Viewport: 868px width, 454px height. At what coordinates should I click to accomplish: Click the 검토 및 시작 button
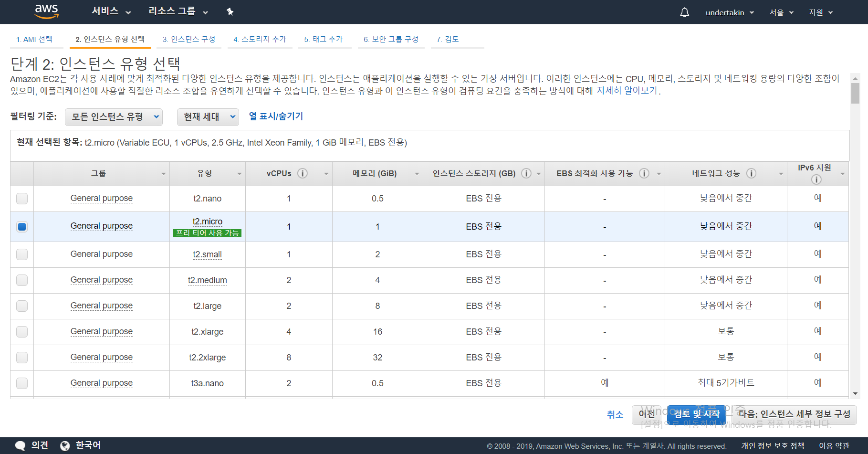(x=697, y=414)
